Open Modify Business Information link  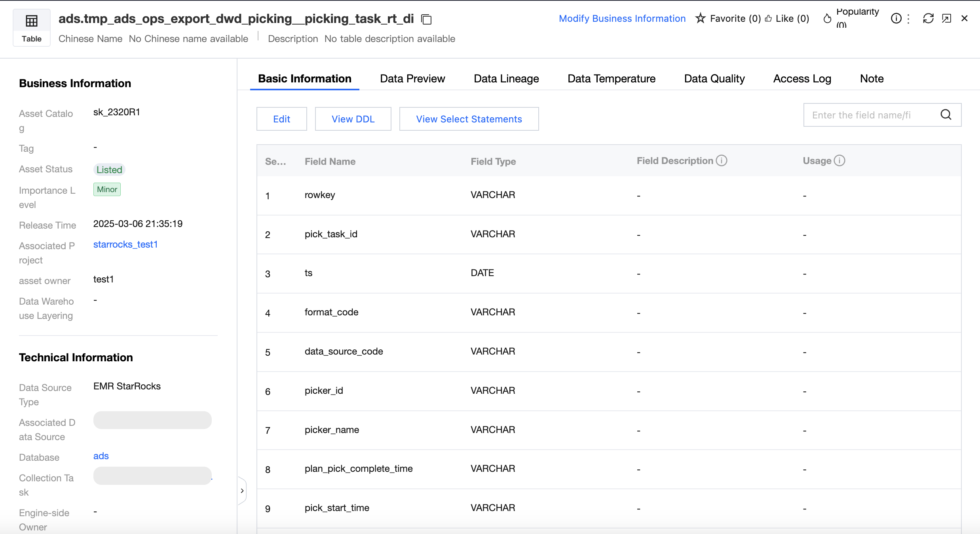coord(622,19)
